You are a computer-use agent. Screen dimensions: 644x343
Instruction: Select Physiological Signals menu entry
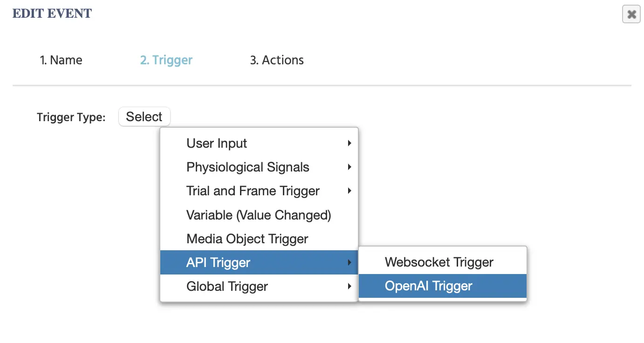click(247, 167)
